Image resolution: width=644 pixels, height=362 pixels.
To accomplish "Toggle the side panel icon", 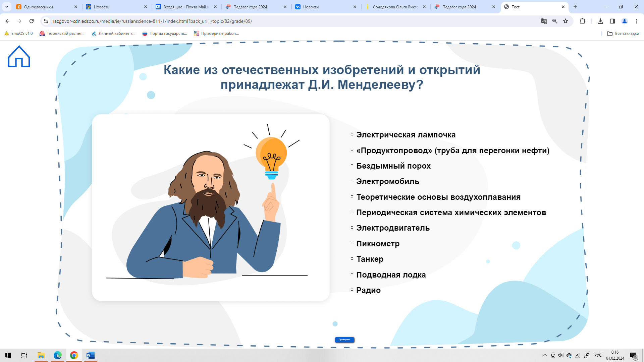I will coord(612,21).
